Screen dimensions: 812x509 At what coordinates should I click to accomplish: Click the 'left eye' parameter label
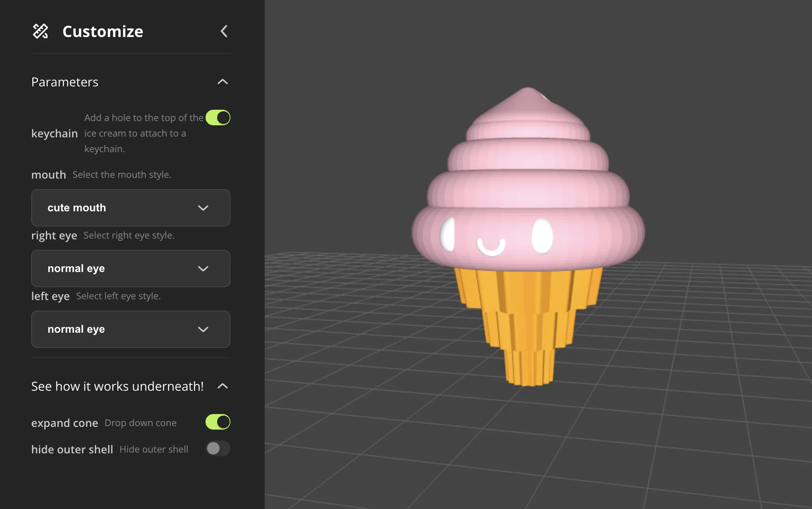51,296
